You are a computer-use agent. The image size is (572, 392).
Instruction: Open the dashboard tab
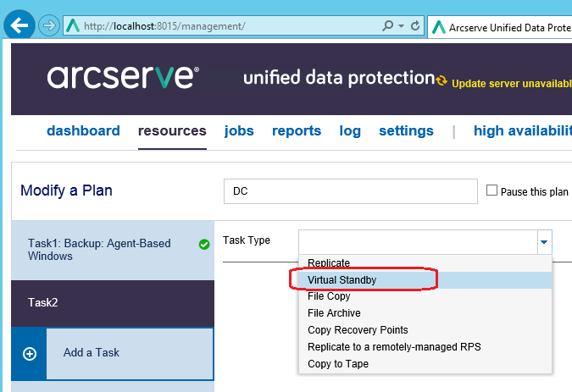(x=83, y=131)
